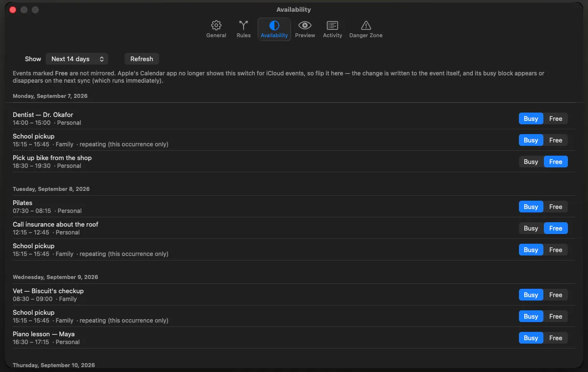Set Tuesday School pickup to Free
588x372 pixels.
(x=556, y=250)
